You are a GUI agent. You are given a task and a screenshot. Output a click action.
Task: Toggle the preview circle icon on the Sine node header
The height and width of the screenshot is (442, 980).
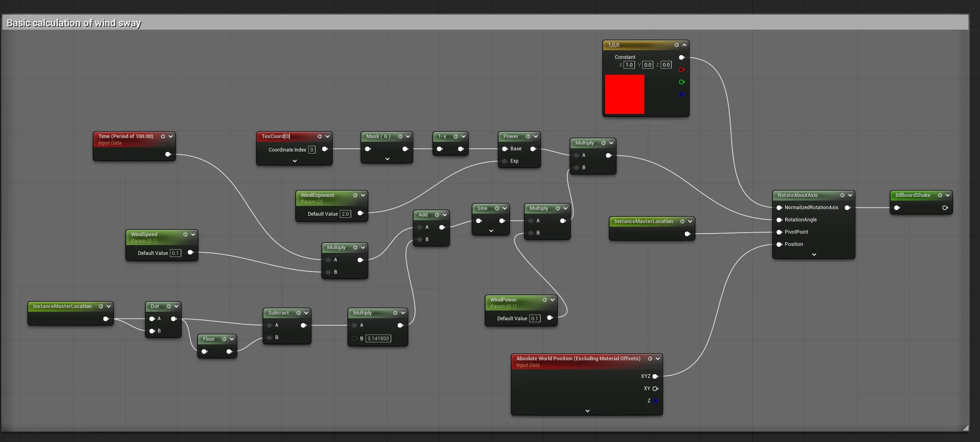[497, 208]
